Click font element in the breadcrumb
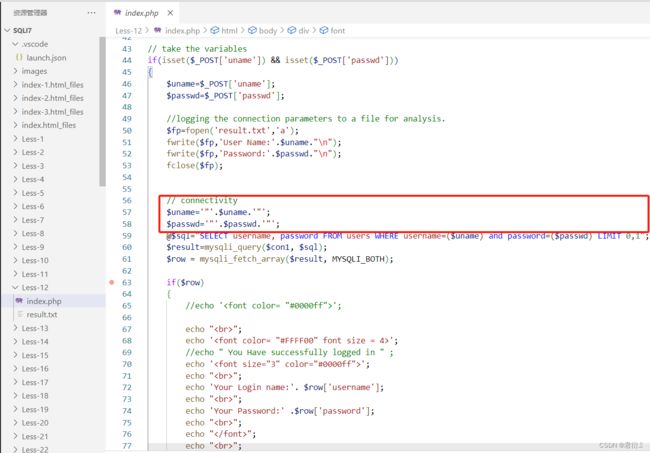 coord(337,31)
